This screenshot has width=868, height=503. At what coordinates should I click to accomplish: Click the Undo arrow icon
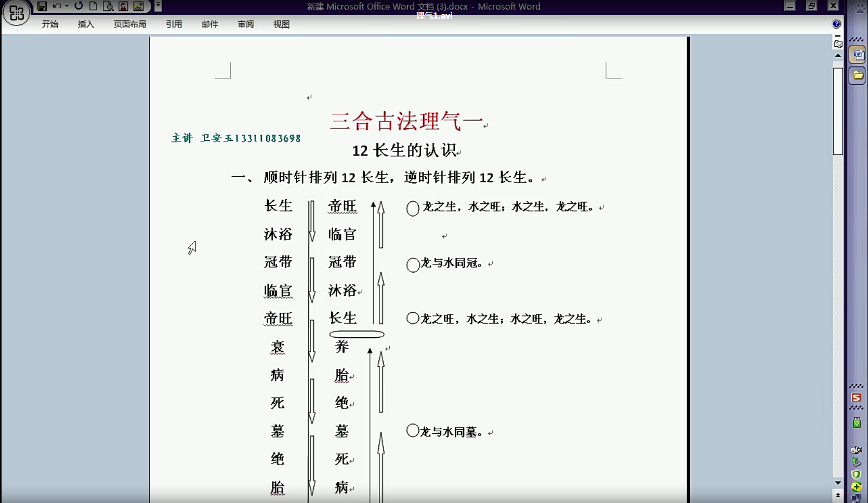[x=56, y=6]
